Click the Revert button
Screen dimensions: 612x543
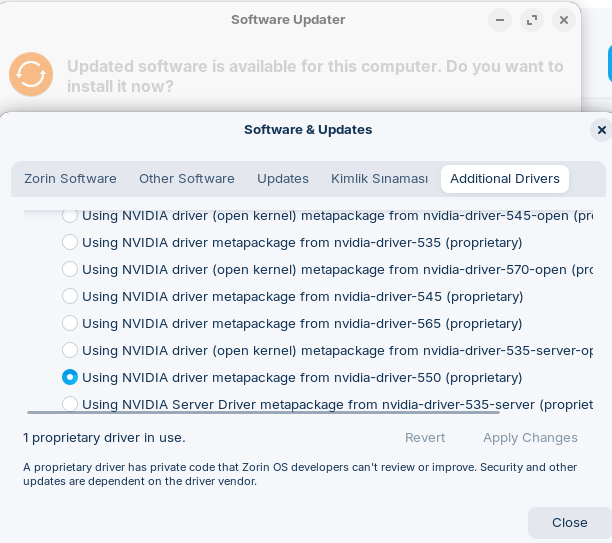(x=425, y=438)
